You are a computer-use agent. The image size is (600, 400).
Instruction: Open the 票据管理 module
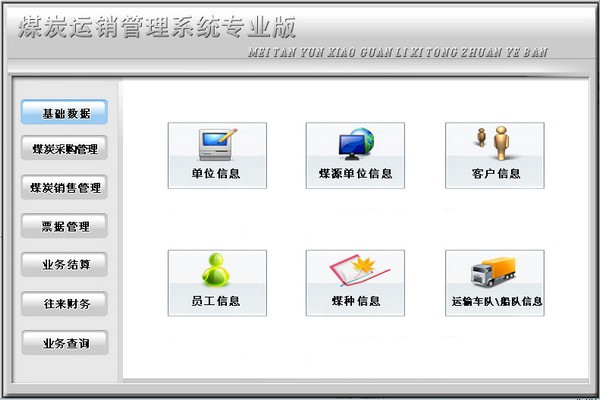click(64, 226)
